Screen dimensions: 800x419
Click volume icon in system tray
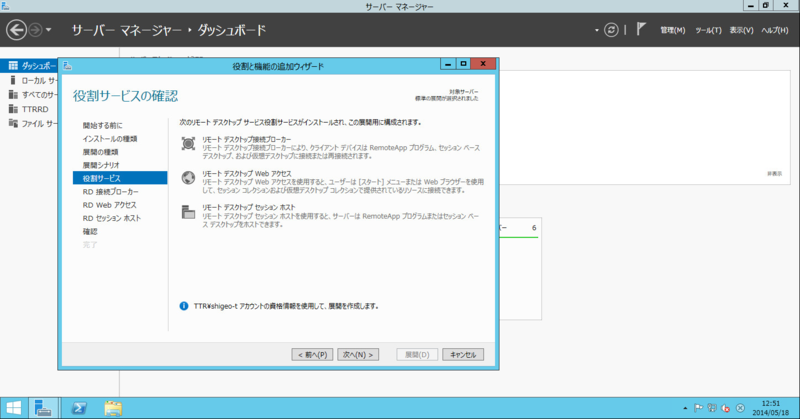726,408
